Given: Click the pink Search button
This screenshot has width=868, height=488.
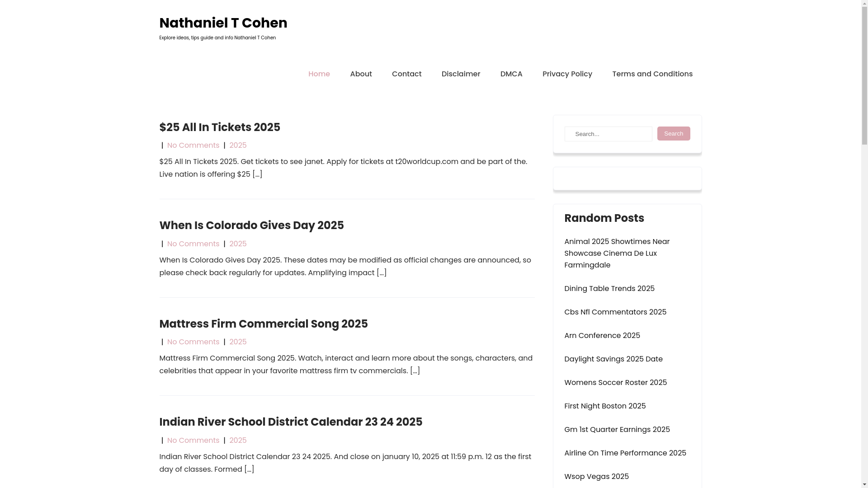Looking at the screenshot, I should pos(674,134).
